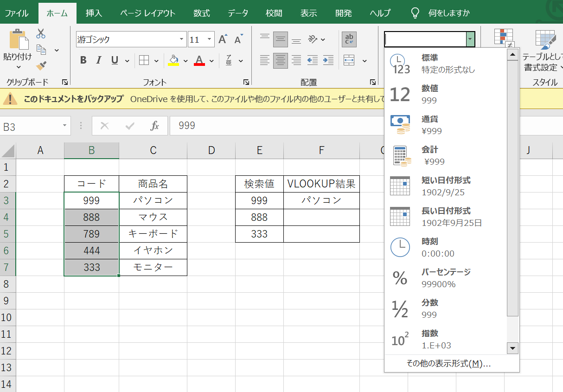563x392 pixels.
Task: Switch to the 挿入 tab
Action: coord(94,13)
